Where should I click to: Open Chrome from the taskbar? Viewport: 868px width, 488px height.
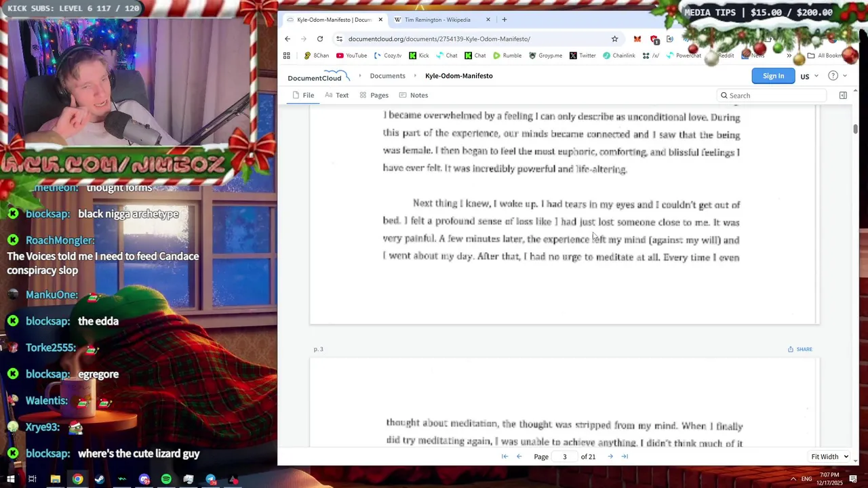click(77, 479)
